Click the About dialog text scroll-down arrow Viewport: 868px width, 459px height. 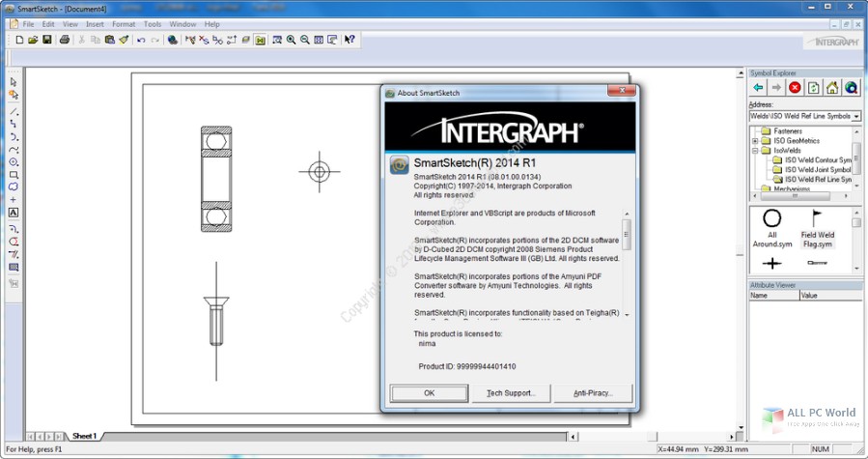click(x=627, y=315)
